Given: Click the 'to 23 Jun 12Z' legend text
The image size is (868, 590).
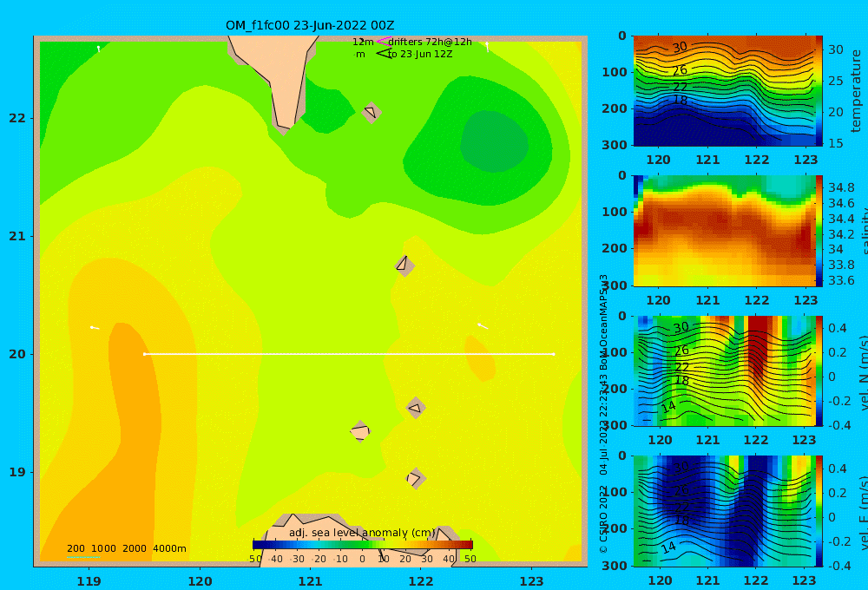Looking at the screenshot, I should 420,54.
